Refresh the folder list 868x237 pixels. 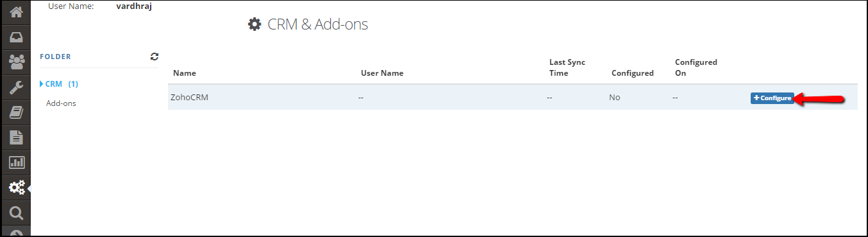(154, 57)
